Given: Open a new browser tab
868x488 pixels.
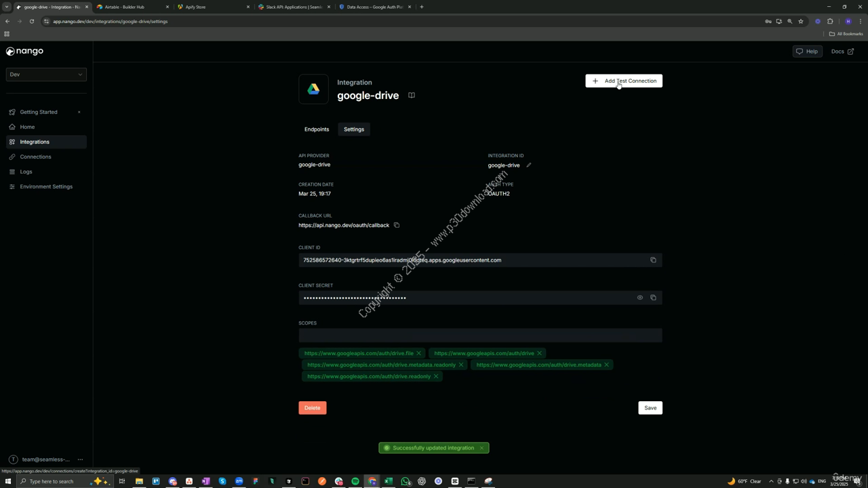Looking at the screenshot, I should 422,7.
